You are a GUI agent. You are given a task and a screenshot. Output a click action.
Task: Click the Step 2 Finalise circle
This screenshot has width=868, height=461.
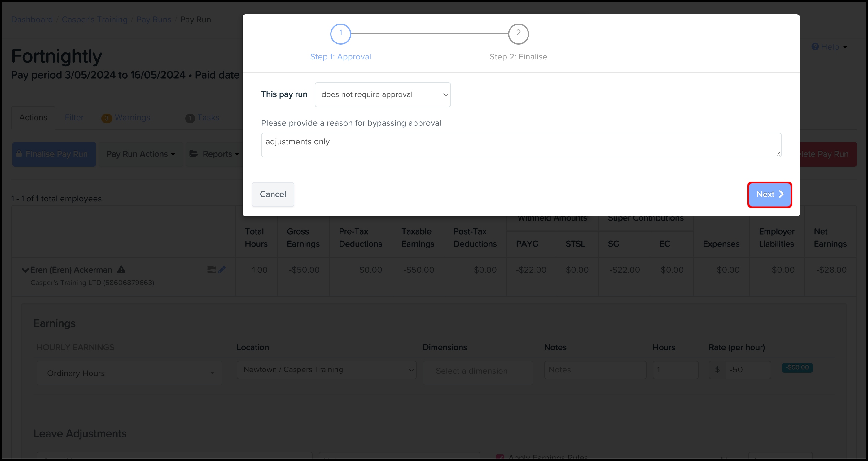click(518, 34)
